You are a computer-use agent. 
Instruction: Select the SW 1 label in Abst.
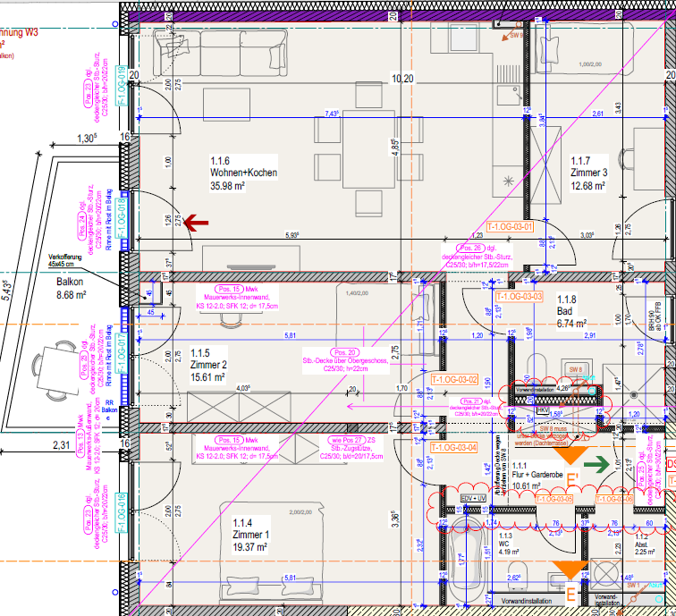click(x=633, y=585)
